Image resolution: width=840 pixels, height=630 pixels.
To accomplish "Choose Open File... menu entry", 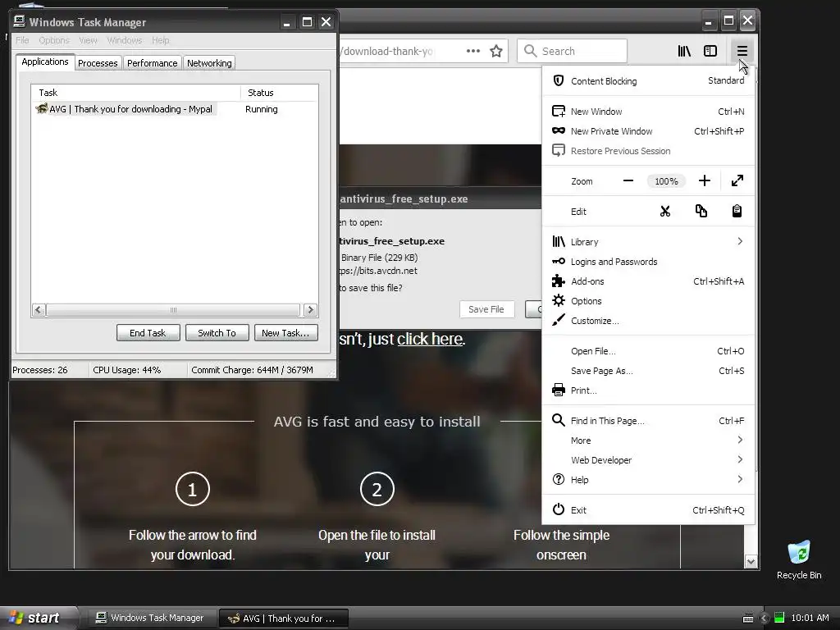I will pos(648,351).
